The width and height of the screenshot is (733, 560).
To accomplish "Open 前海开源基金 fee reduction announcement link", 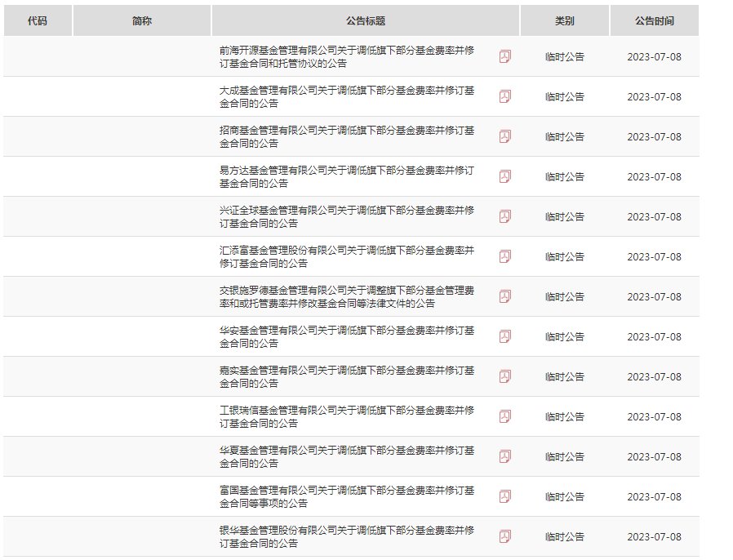I will click(x=347, y=56).
